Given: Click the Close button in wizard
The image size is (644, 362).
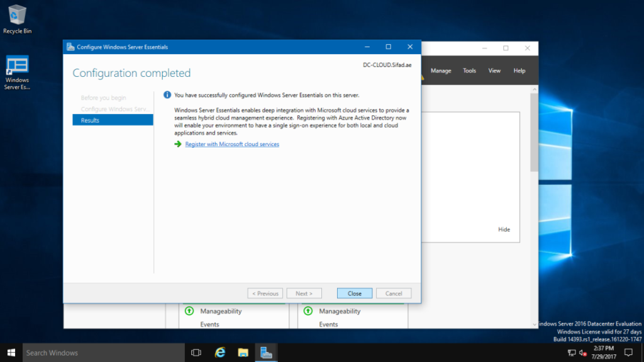Looking at the screenshot, I should tap(355, 293).
